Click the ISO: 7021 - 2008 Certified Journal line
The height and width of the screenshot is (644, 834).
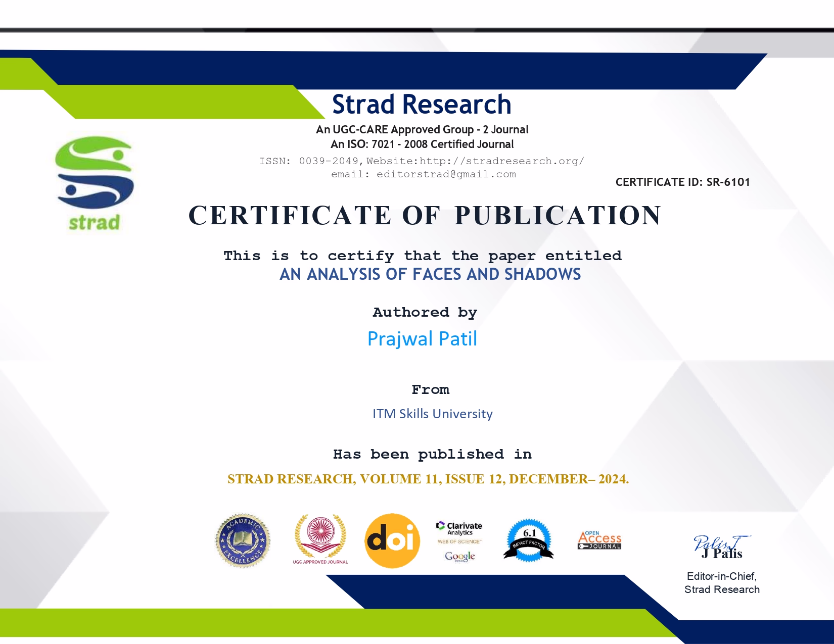point(422,144)
